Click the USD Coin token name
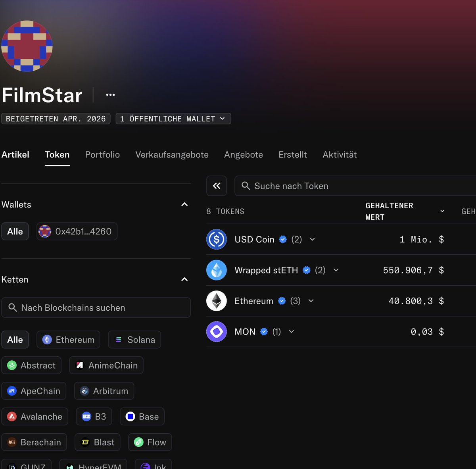The height and width of the screenshot is (469, 476). [254, 239]
